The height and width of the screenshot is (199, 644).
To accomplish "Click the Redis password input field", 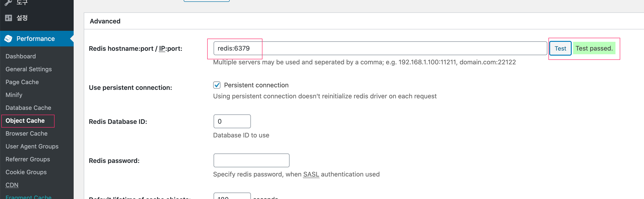I will click(x=251, y=160).
